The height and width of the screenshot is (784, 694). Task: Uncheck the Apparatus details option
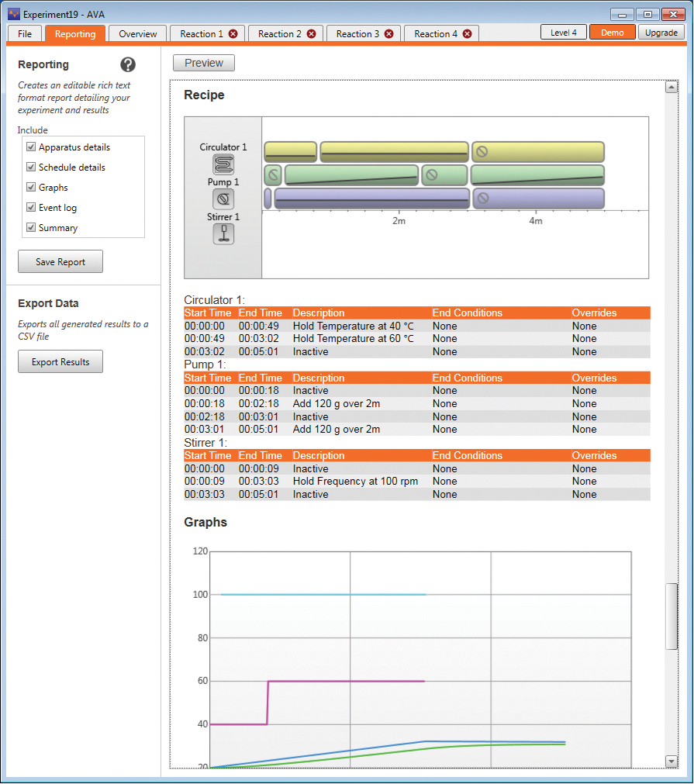(31, 147)
